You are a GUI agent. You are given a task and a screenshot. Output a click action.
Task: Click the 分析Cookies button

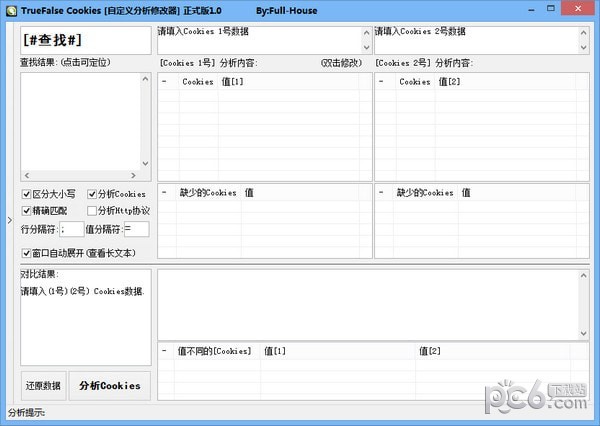[110, 386]
